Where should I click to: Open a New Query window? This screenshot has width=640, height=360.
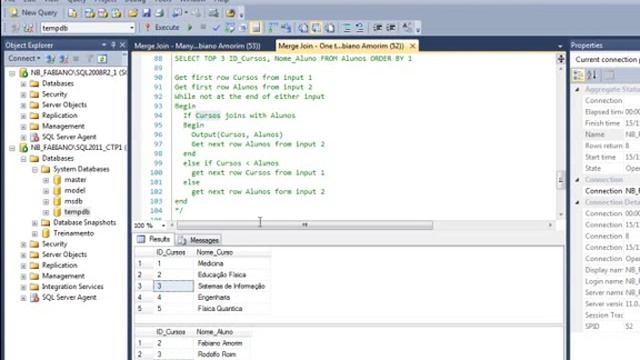coord(33,13)
